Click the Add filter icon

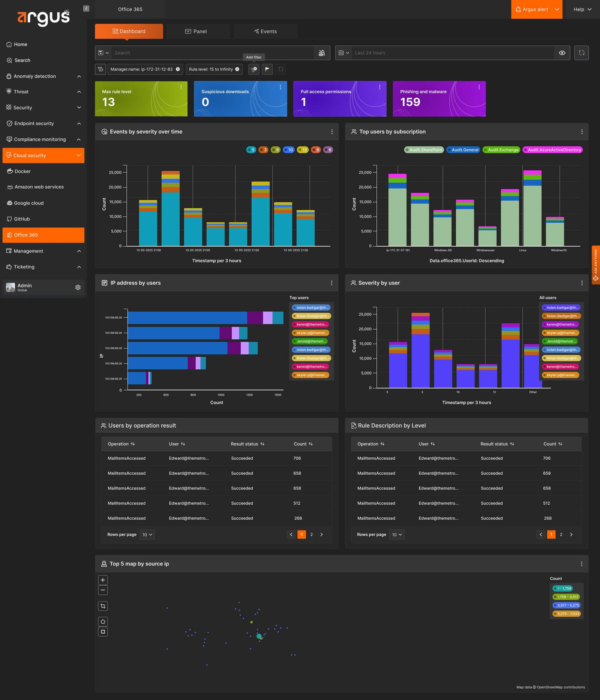click(x=254, y=69)
